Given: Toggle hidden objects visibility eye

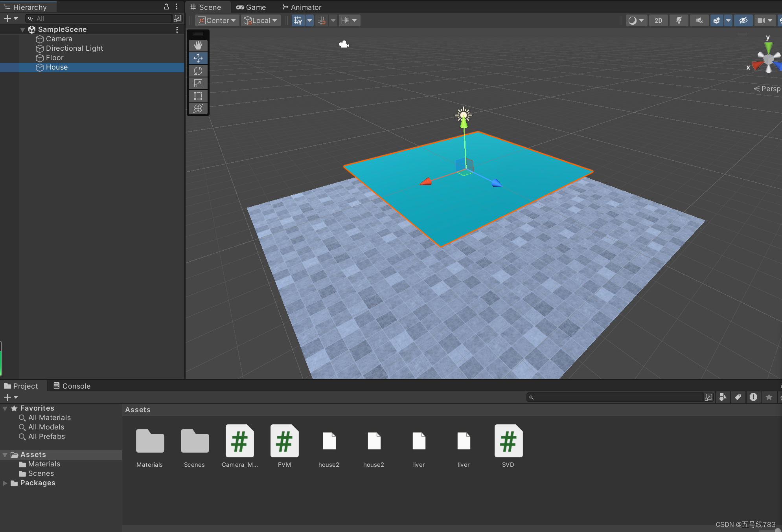Looking at the screenshot, I should (743, 20).
